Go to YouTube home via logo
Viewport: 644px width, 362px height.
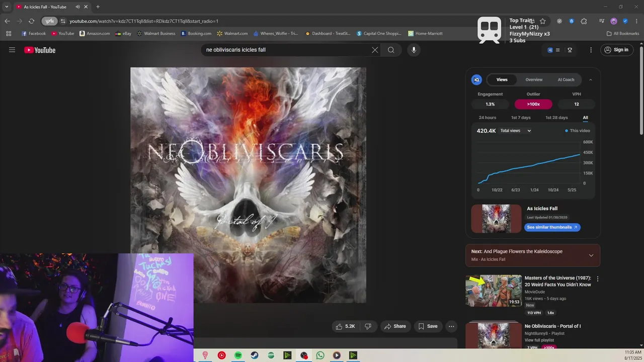pyautogui.click(x=40, y=50)
